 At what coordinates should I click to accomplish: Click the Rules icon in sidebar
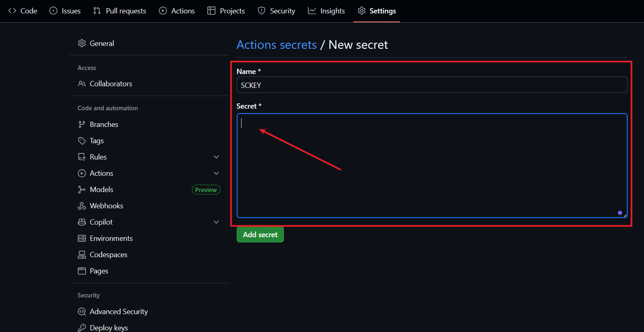coord(82,157)
